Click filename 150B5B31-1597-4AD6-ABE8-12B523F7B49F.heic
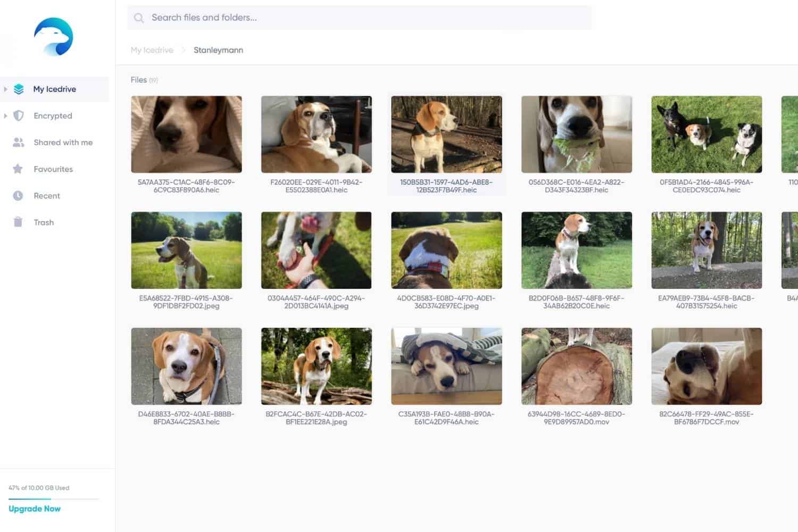This screenshot has height=532, width=798. tap(446, 186)
